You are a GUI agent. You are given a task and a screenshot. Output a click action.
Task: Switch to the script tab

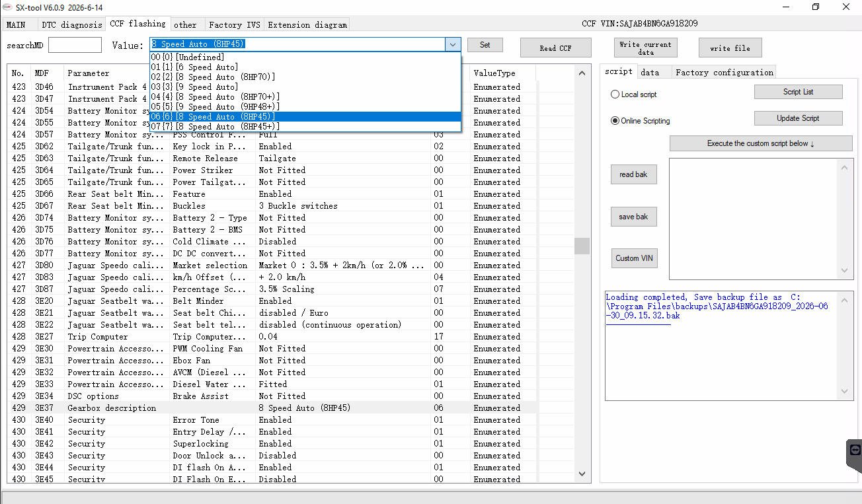(619, 71)
